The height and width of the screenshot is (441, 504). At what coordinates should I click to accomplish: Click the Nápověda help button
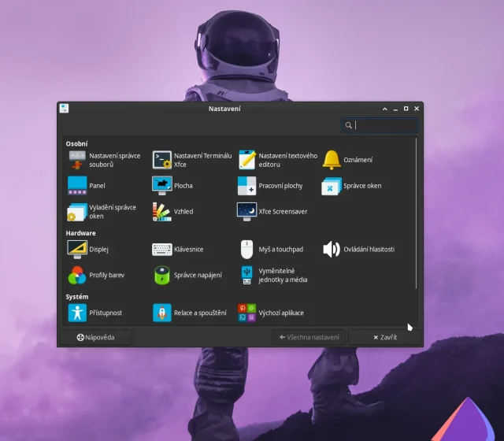(95, 337)
